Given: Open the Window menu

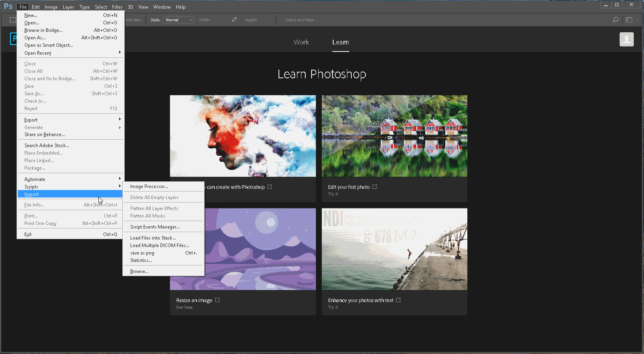Looking at the screenshot, I should pyautogui.click(x=162, y=7).
